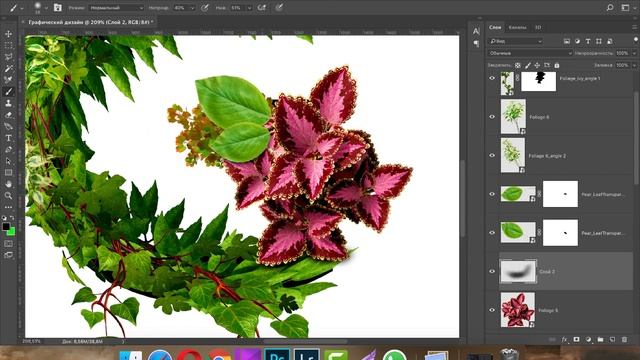Open the layer opacity dropdown arrow
The image size is (640, 360).
point(634,53)
